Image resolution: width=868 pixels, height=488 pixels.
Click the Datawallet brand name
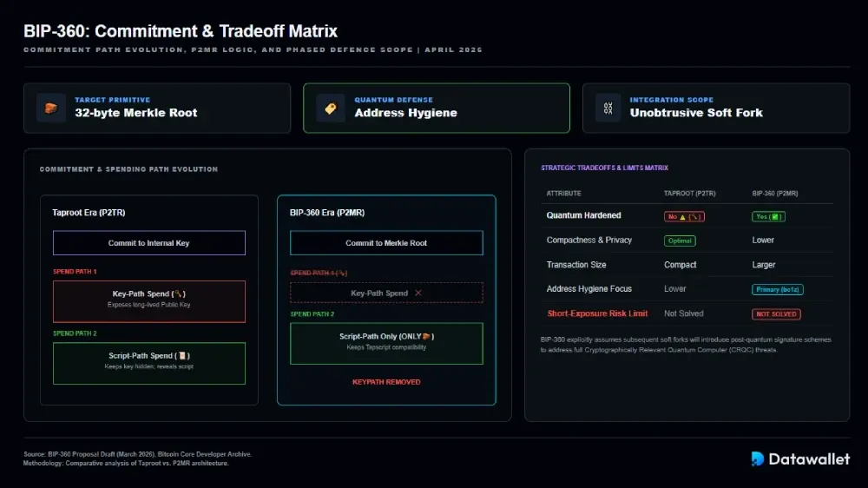(x=809, y=458)
